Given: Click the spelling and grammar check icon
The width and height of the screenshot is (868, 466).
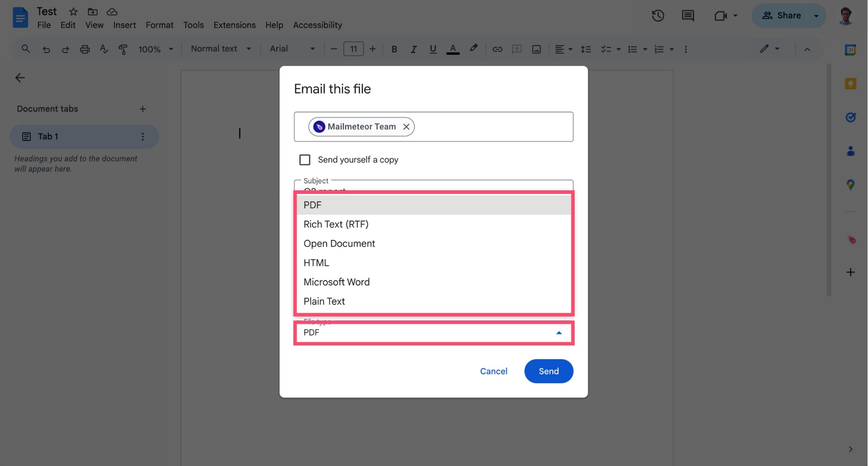Looking at the screenshot, I should point(104,49).
